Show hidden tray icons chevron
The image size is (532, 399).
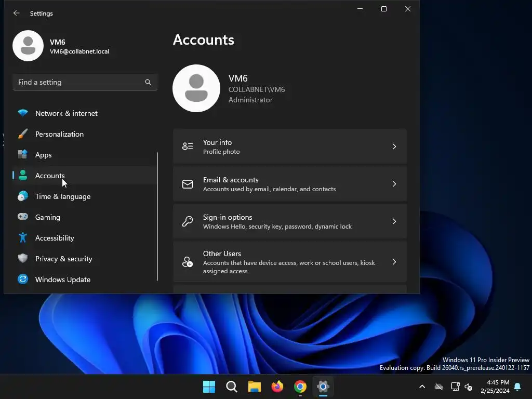coord(422,387)
